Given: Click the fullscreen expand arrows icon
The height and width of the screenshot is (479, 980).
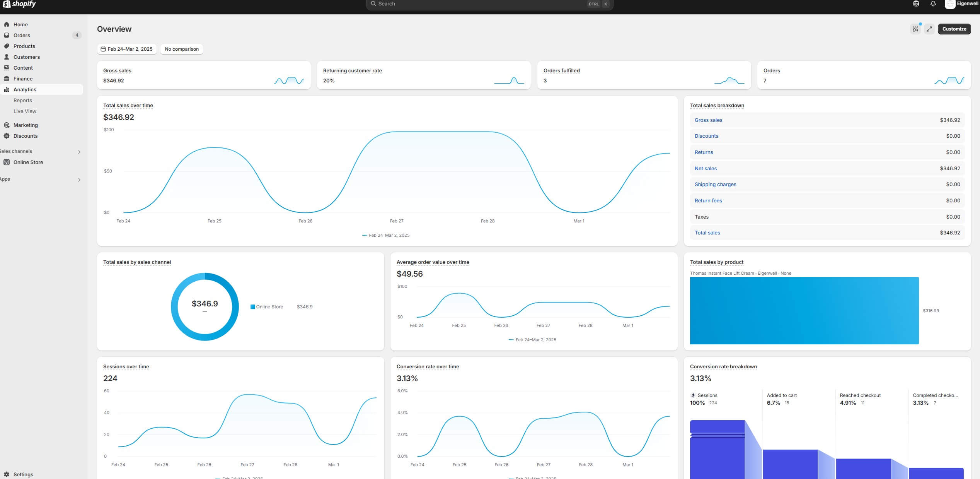Looking at the screenshot, I should click(929, 29).
